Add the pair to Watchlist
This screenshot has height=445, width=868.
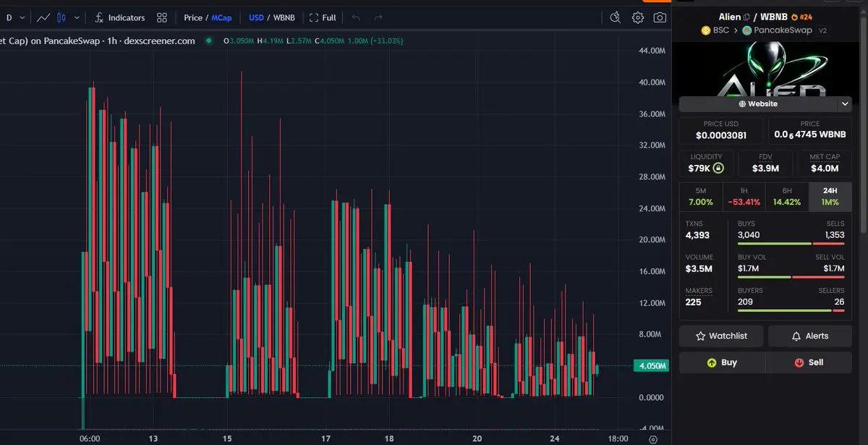pyautogui.click(x=720, y=336)
